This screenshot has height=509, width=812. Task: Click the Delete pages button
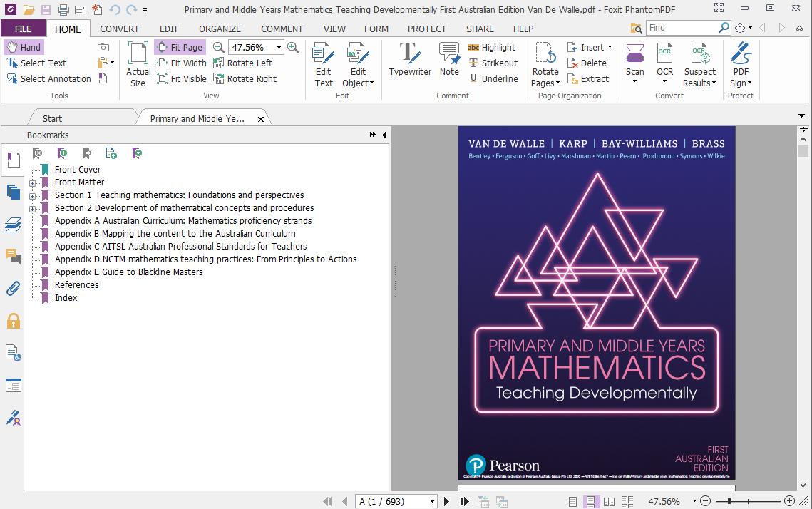click(587, 63)
